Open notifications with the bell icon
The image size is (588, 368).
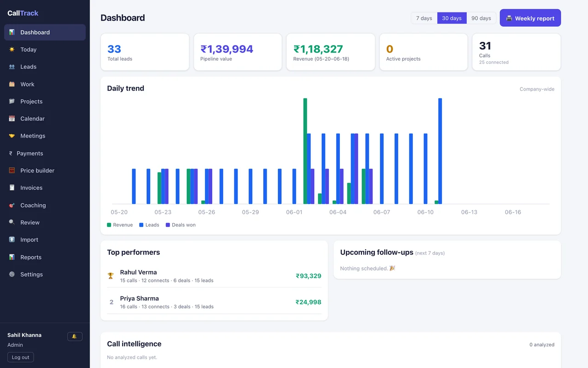[x=75, y=336]
